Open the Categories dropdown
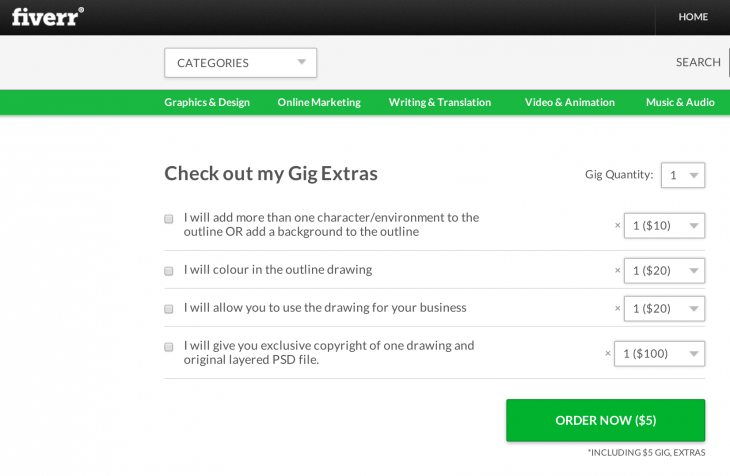 pyautogui.click(x=240, y=63)
